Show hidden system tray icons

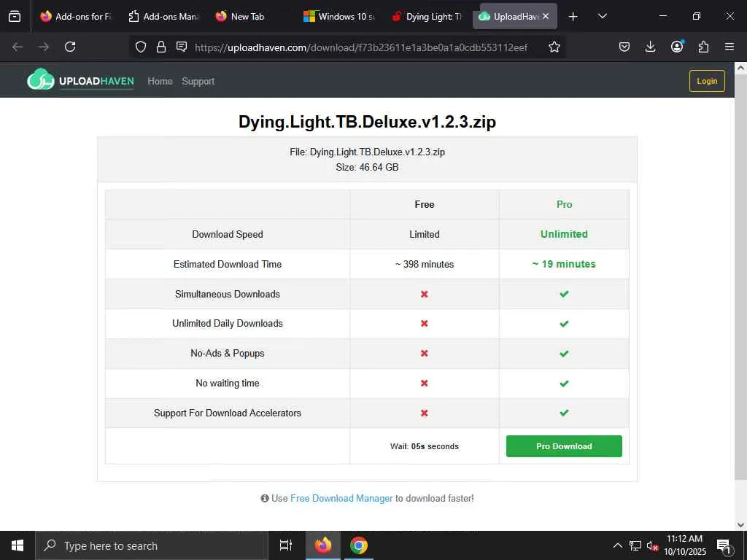[x=617, y=545]
